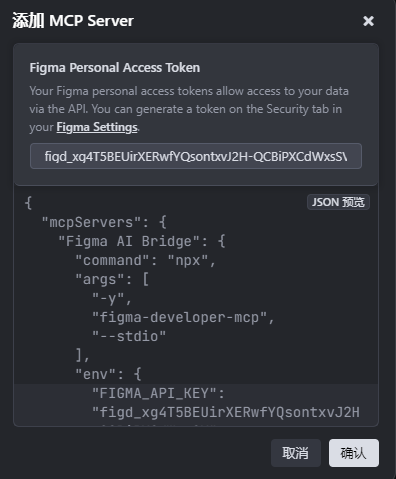Screen dimensions: 396x479
Task: Open the Figma Settings link
Action: pos(97,127)
